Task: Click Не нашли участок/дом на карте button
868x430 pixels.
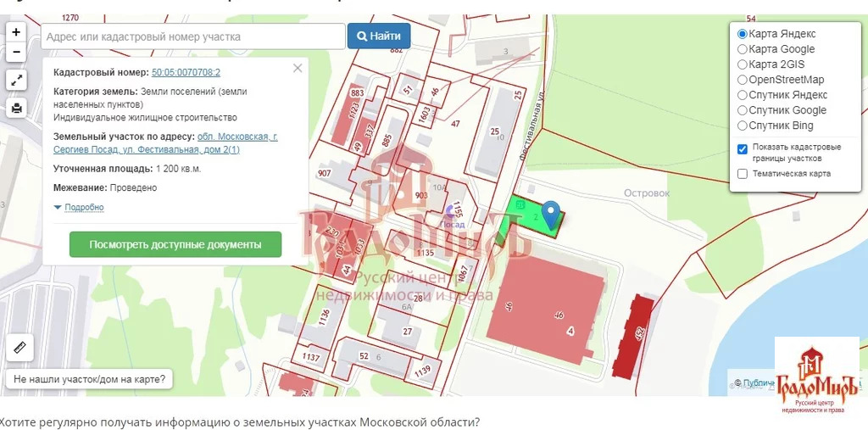Action: coord(89,380)
